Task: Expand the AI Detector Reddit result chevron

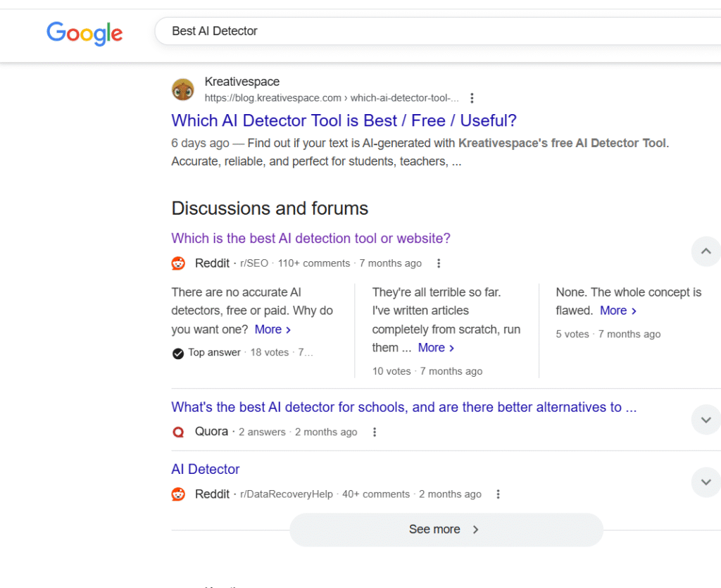Action: [x=706, y=482]
